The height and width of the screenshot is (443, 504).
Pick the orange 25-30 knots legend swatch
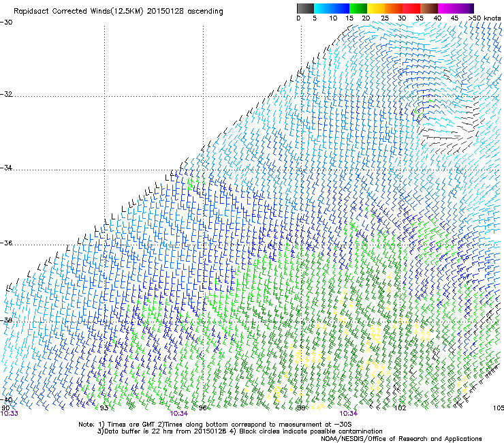394,8
